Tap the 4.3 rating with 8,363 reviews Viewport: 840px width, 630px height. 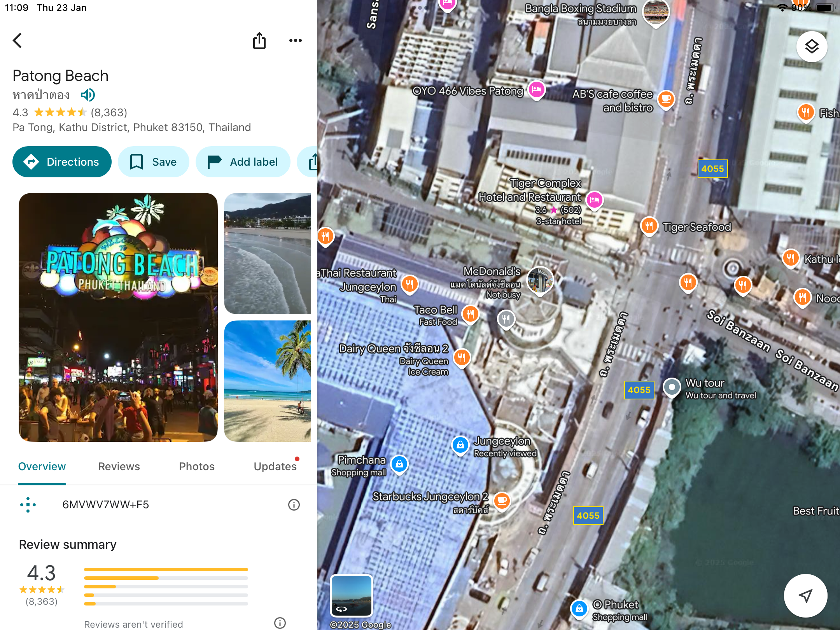point(70,113)
